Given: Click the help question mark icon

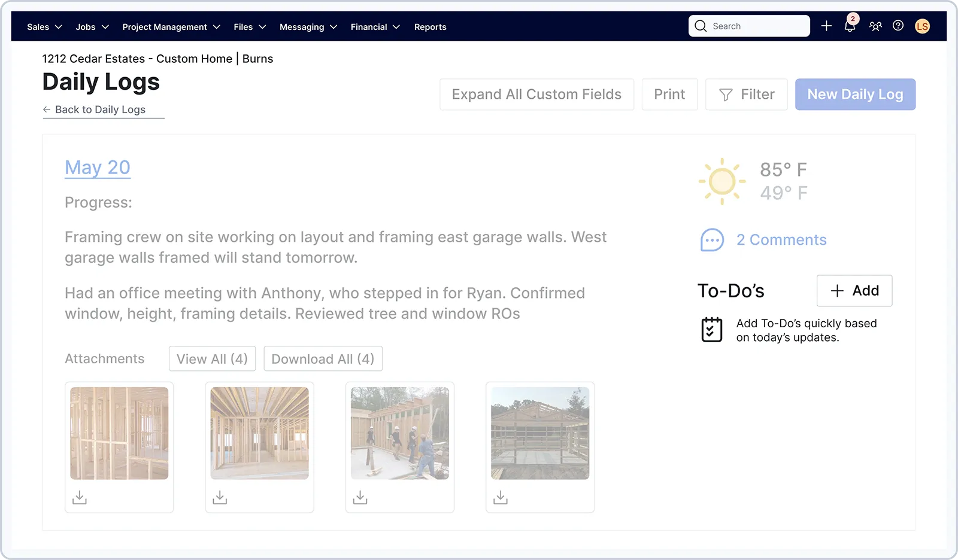Looking at the screenshot, I should (898, 26).
